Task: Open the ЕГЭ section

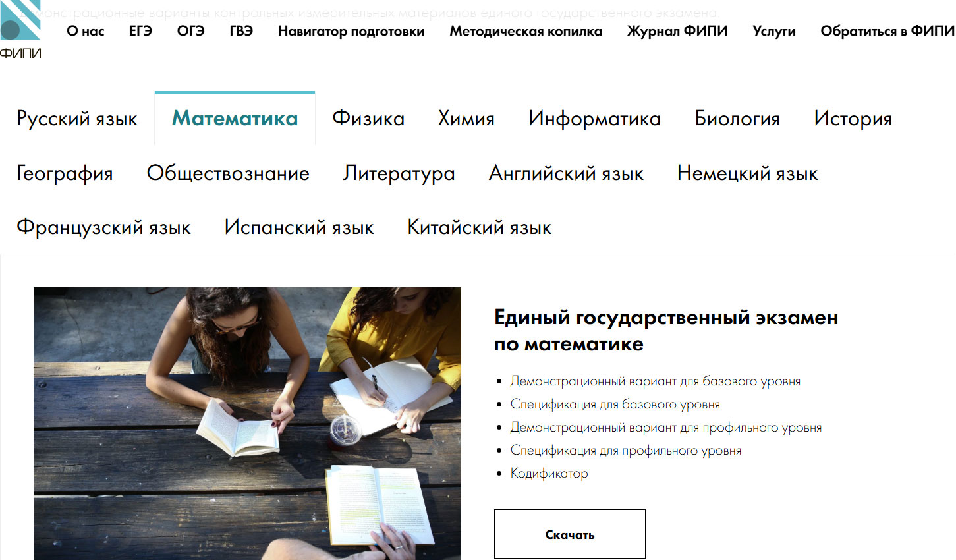Action: pos(140,31)
